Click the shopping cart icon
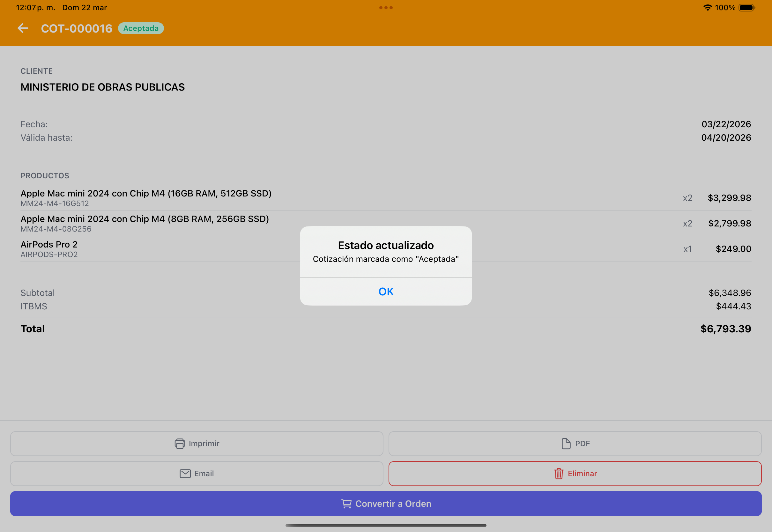This screenshot has width=772, height=532. [346, 504]
